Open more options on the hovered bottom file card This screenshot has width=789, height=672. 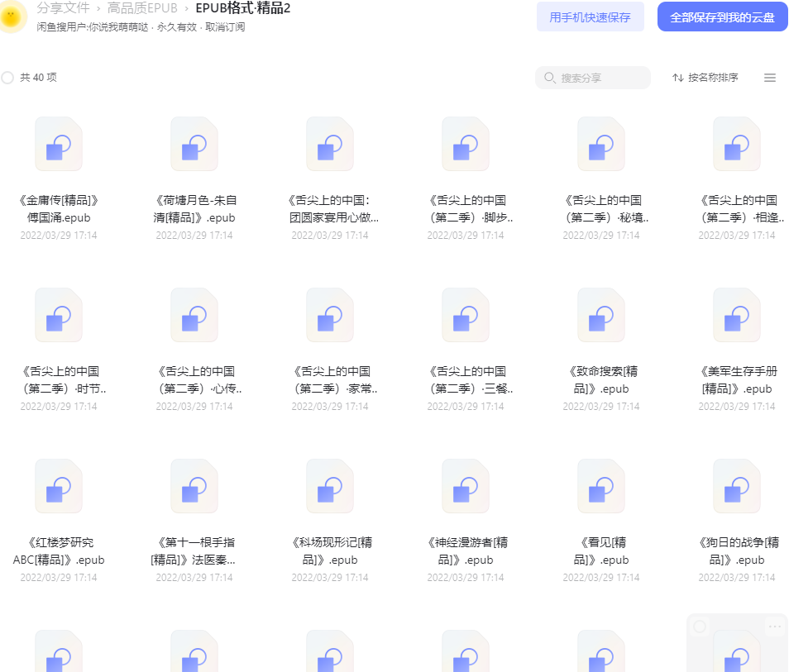click(x=775, y=627)
